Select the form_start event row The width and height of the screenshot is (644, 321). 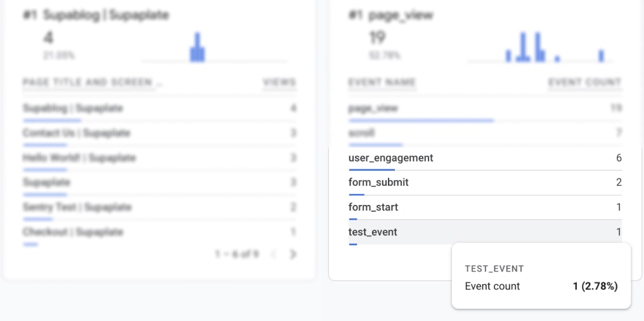click(485, 207)
